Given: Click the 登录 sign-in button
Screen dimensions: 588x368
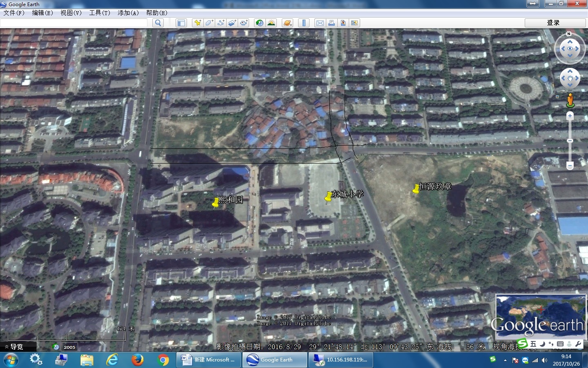Looking at the screenshot, I should [553, 23].
